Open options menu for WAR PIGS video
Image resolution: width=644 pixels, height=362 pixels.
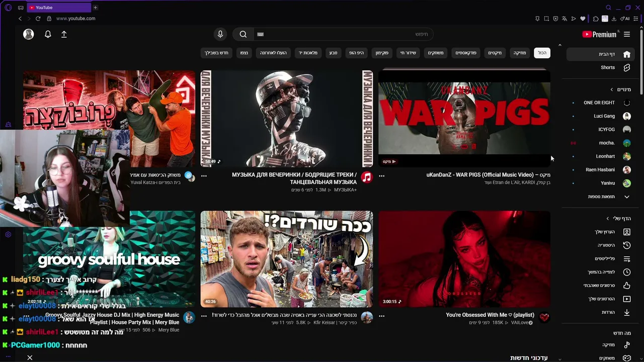[x=381, y=175]
